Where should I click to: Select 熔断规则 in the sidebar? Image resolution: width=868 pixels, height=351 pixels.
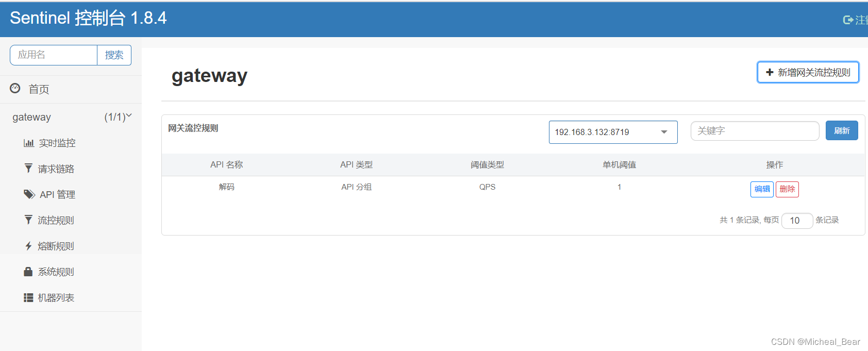(x=56, y=246)
